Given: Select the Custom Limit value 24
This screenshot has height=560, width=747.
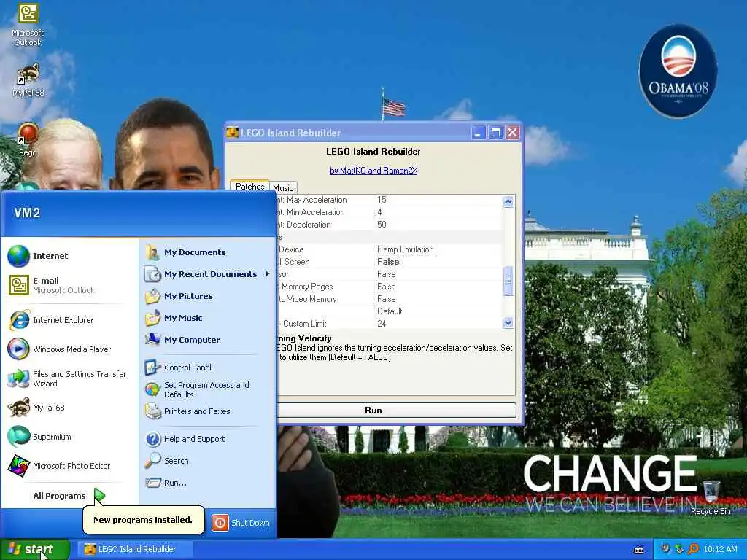Looking at the screenshot, I should (x=382, y=324).
